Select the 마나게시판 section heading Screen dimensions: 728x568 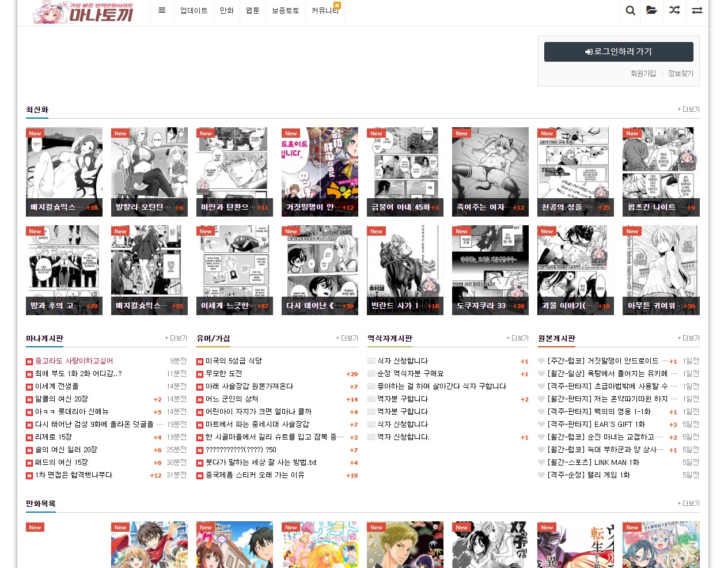pos(45,339)
